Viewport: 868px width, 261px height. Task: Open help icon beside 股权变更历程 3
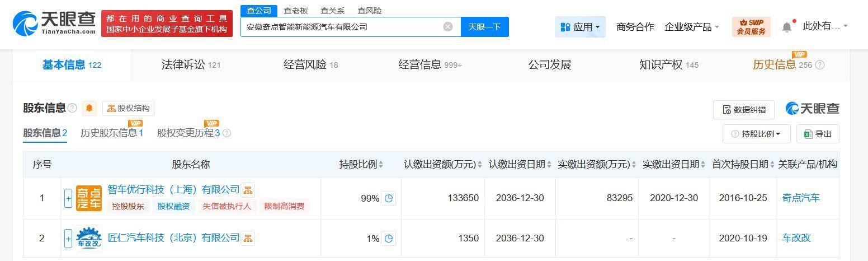[x=227, y=133]
